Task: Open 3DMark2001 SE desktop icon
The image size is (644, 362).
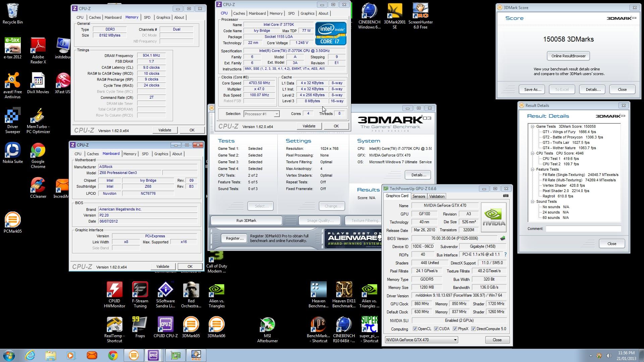Action: tap(395, 16)
